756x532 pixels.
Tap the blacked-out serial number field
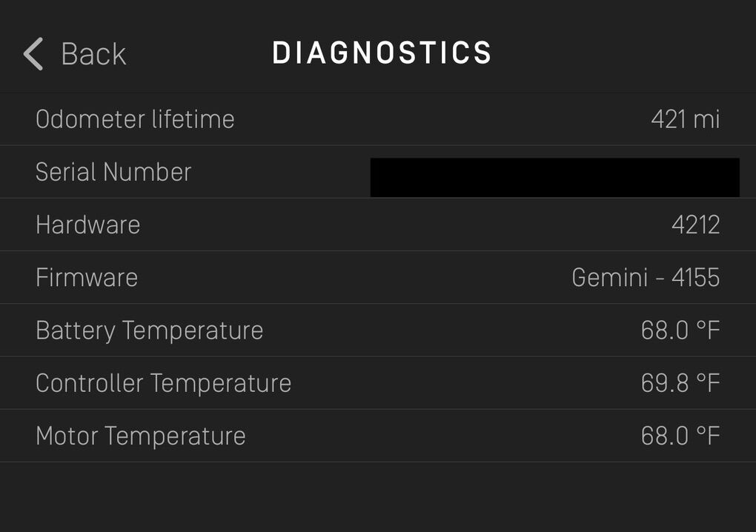tap(554, 177)
